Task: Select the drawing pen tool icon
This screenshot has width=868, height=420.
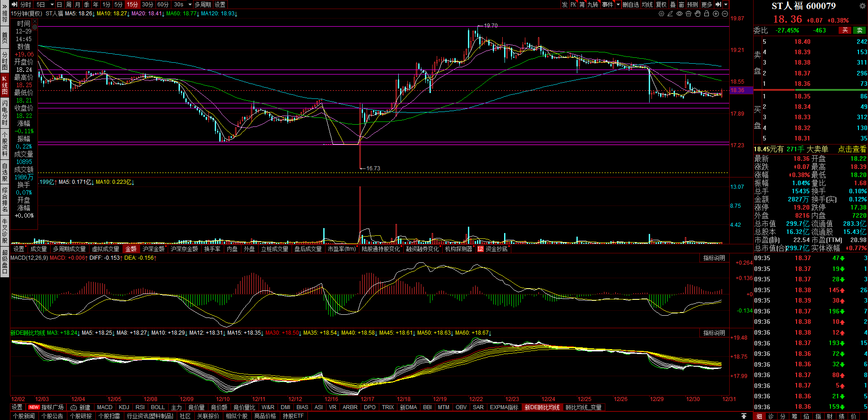Action: (x=670, y=14)
